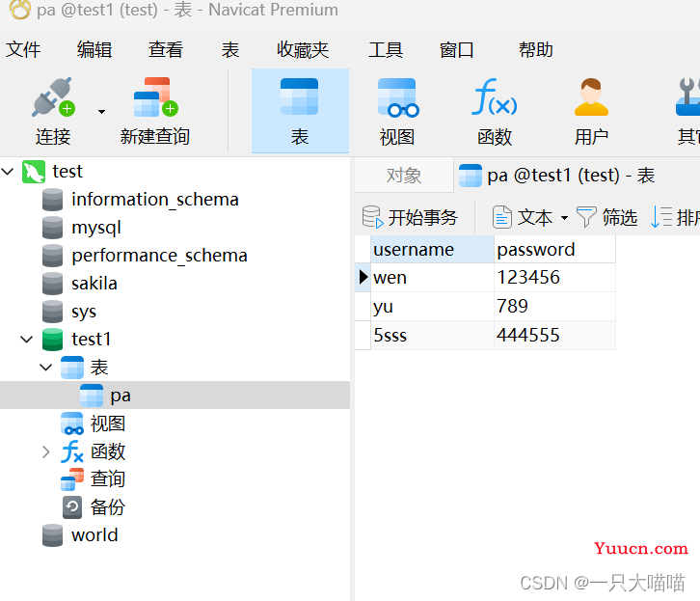Open the User (用户) toolbar icon
700x601 pixels.
point(591,96)
